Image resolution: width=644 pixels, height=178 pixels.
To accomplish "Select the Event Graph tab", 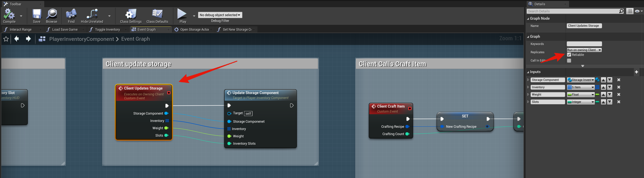I will [x=147, y=30].
